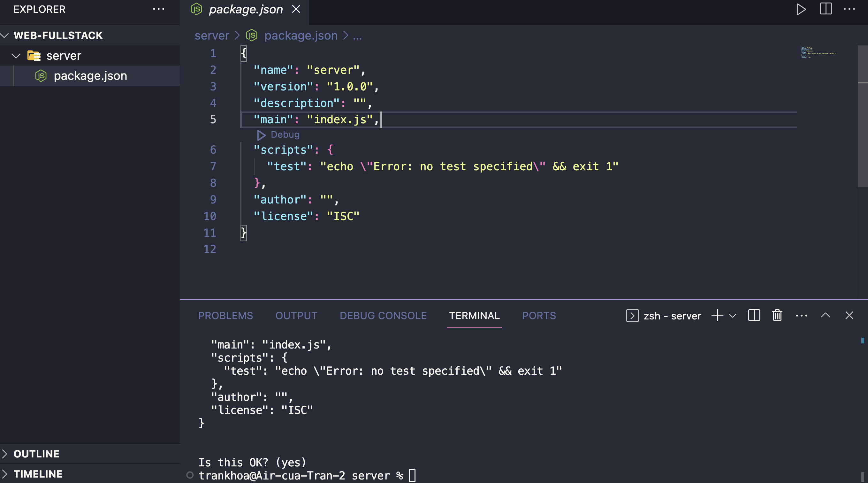Switch to the DEBUG CONSOLE tab
The image size is (868, 483).
(x=383, y=316)
